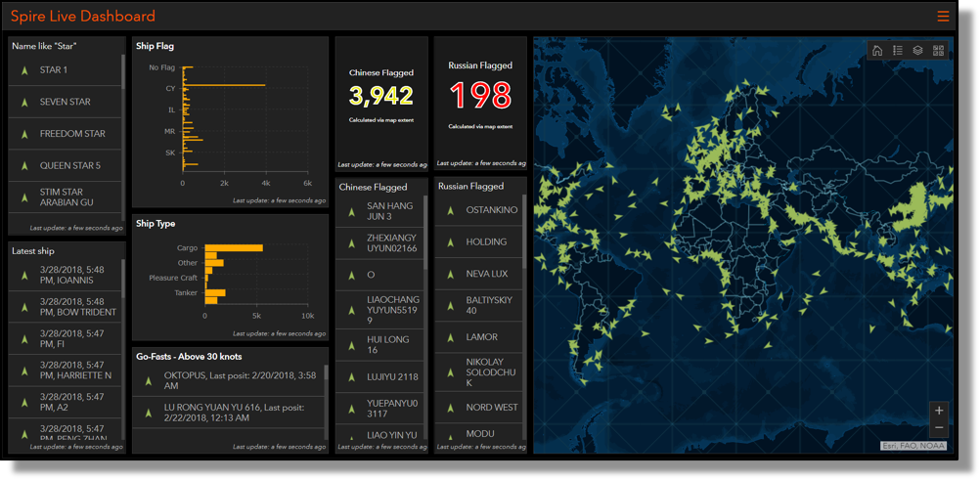Click ship icon next to SEVEN STAR
The image size is (980, 480).
(x=24, y=102)
